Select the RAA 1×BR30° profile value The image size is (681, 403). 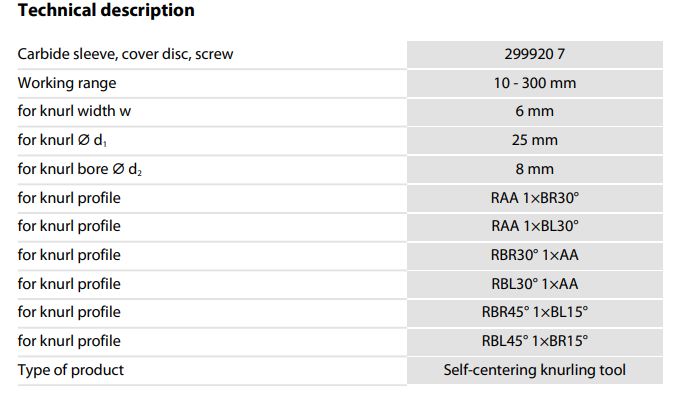534,198
